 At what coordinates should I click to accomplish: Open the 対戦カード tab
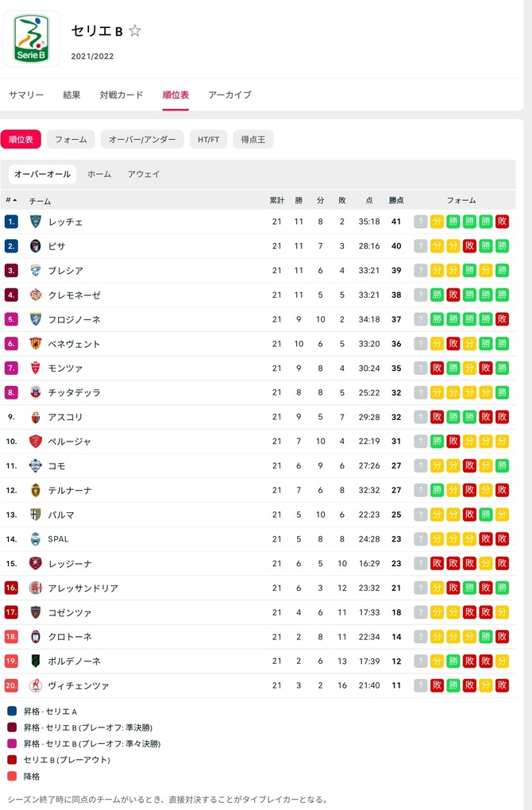coord(121,94)
